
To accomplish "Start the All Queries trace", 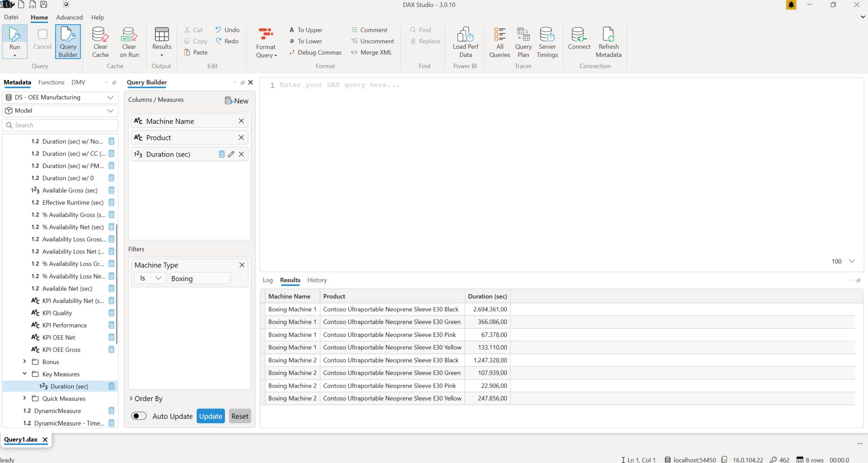I will pyautogui.click(x=500, y=42).
